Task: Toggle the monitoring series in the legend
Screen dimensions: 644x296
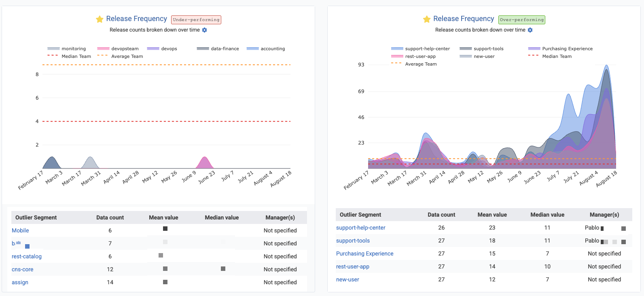Action: pos(73,49)
